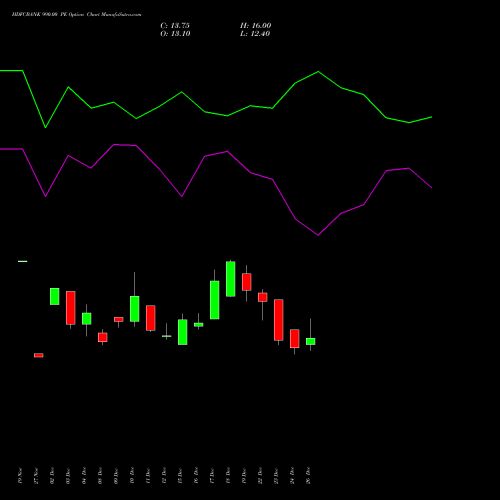Screen dimensions: 500x500
Task: Click the low price value L: 12.40
Action: (255, 34)
